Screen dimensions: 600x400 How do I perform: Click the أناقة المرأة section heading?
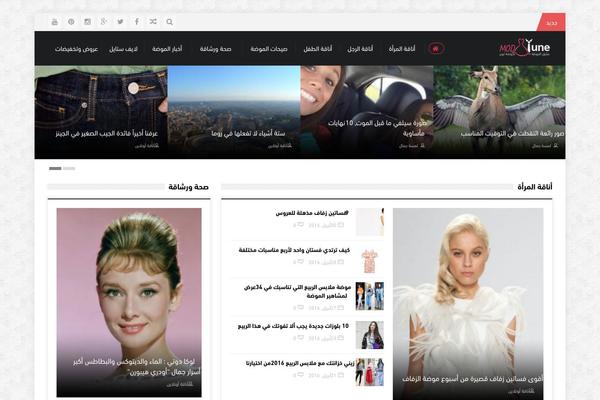click(x=535, y=187)
